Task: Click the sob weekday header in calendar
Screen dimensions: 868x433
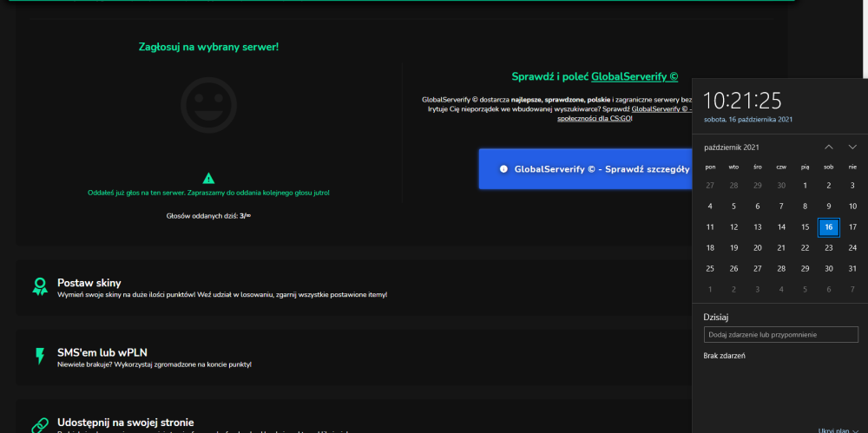Action: click(829, 167)
